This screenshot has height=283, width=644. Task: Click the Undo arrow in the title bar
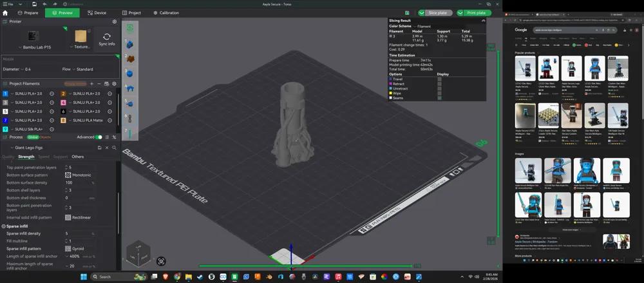point(44,4)
